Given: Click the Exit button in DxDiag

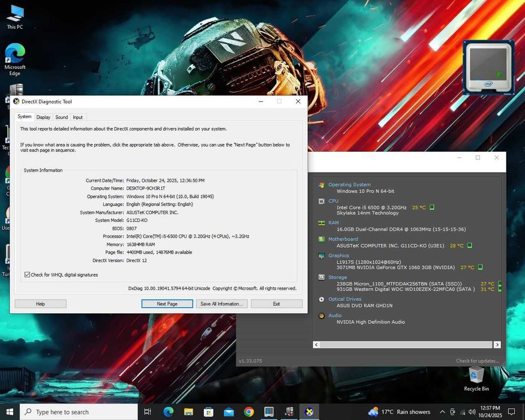Looking at the screenshot, I should [277, 304].
